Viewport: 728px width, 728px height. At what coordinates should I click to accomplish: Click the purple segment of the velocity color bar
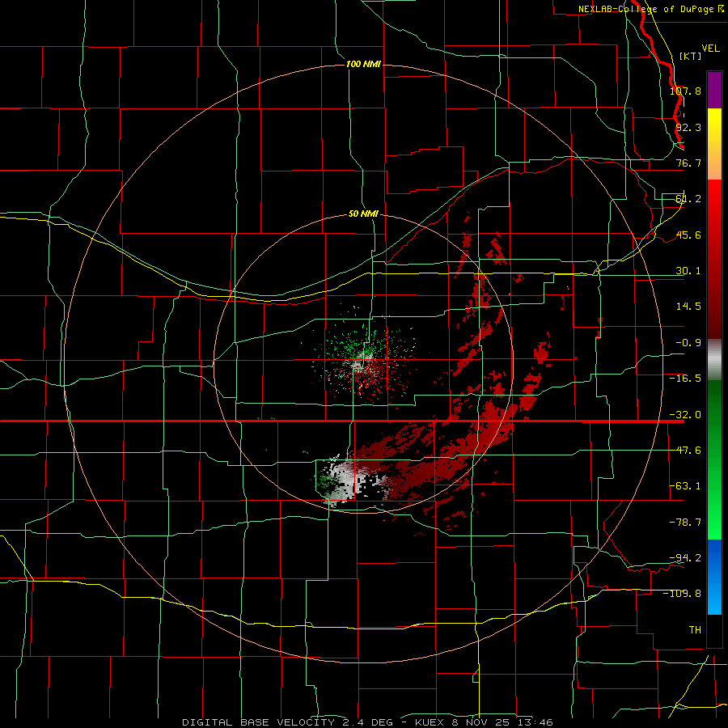tap(714, 90)
